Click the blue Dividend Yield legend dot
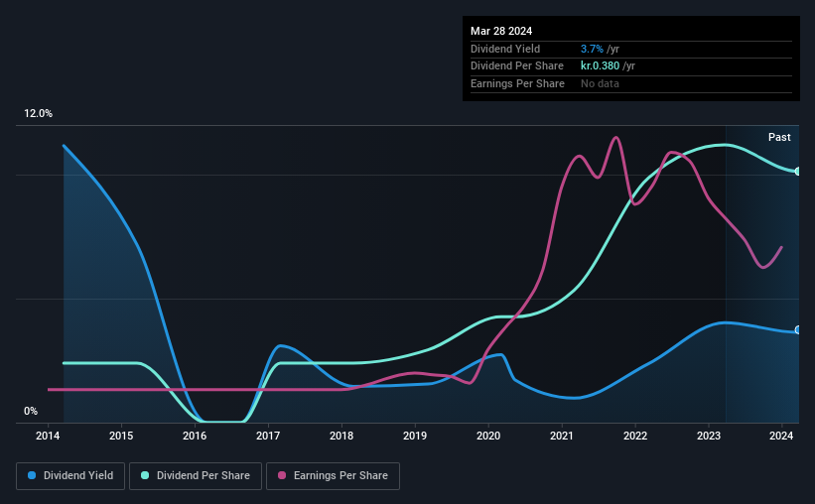The width and height of the screenshot is (815, 504). [x=32, y=475]
